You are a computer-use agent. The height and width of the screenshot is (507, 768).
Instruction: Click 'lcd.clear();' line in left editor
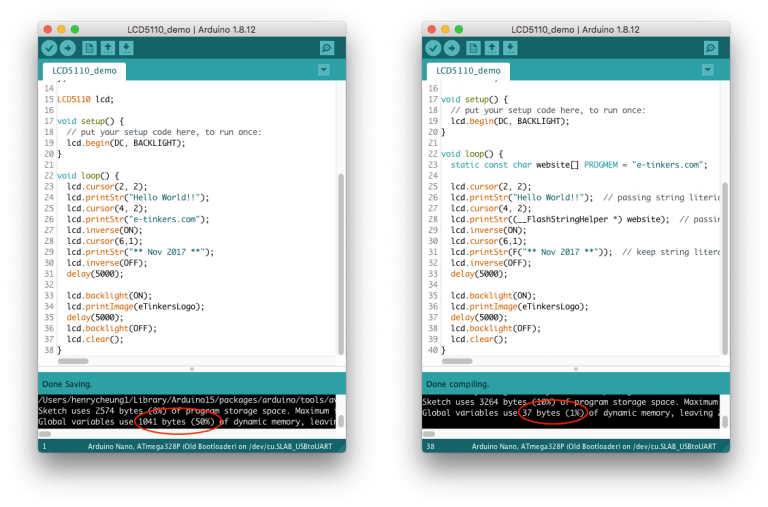tap(95, 339)
